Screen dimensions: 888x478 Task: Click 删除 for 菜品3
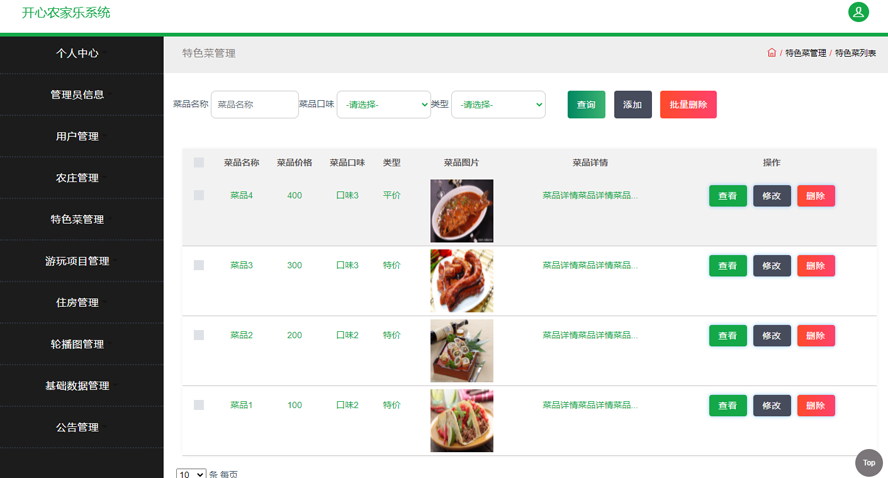(x=816, y=266)
